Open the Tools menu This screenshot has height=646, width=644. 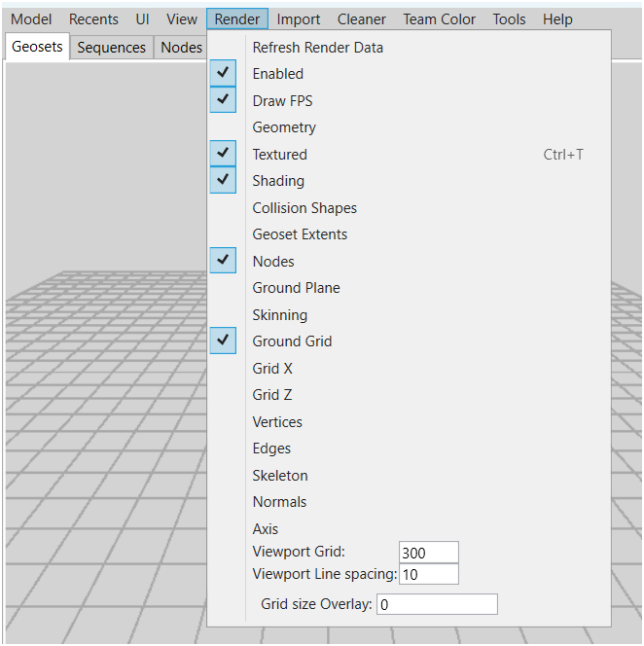(509, 19)
